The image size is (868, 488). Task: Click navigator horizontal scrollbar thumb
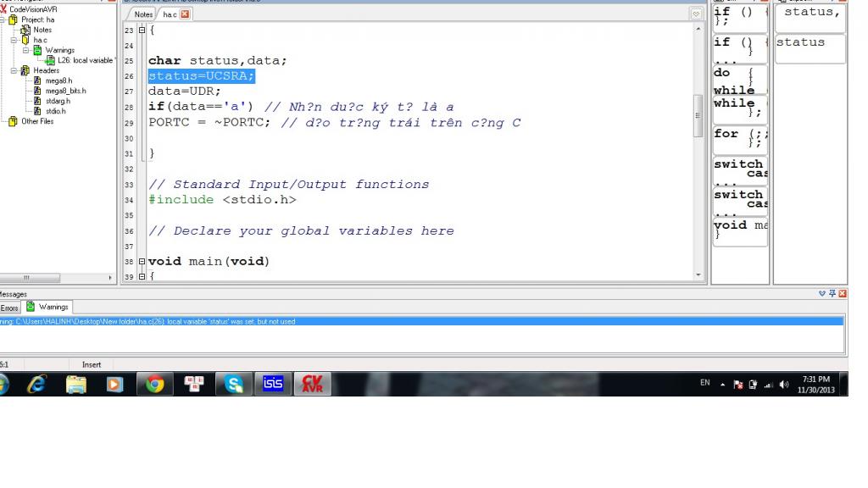coord(30,278)
